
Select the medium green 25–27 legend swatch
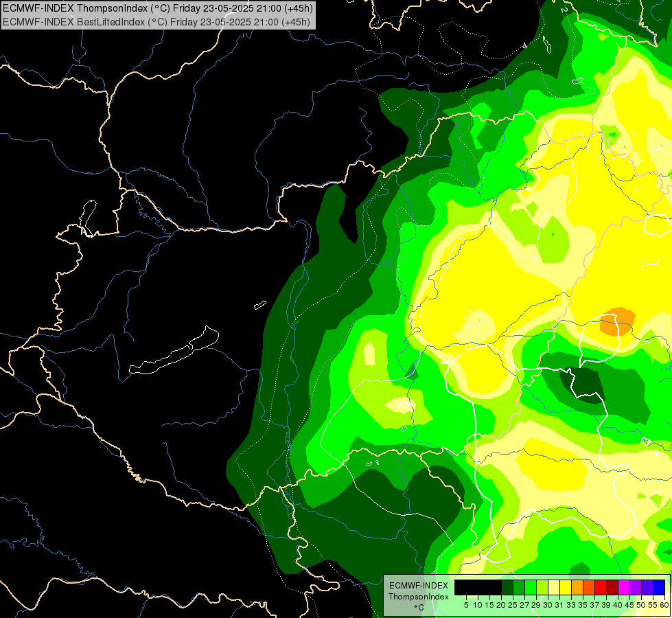(518, 587)
